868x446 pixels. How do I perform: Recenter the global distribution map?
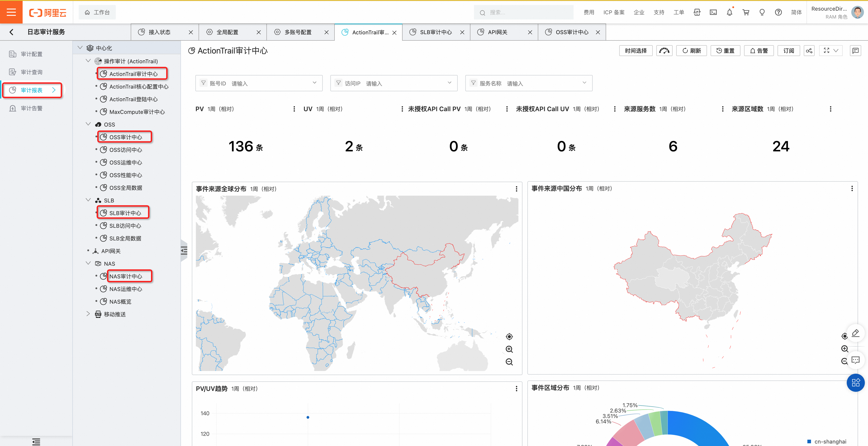coord(509,337)
